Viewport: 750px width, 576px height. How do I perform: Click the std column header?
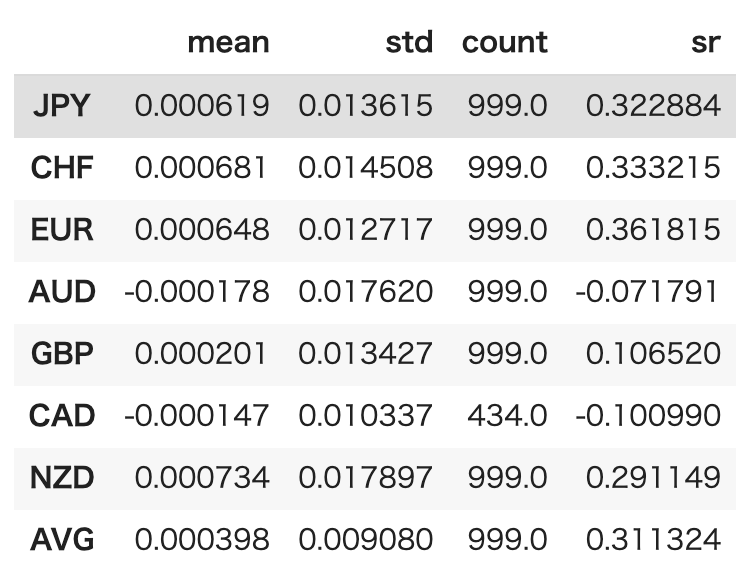[409, 43]
